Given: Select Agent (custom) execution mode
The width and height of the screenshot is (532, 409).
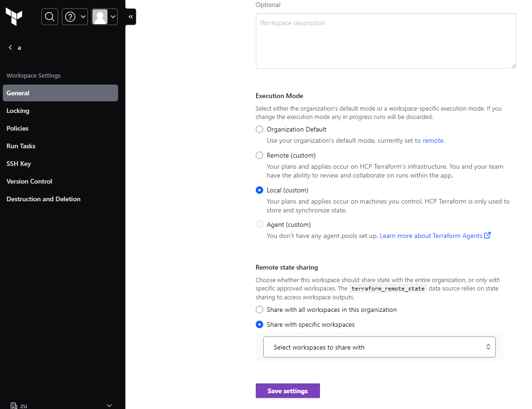Looking at the screenshot, I should tap(259, 224).
